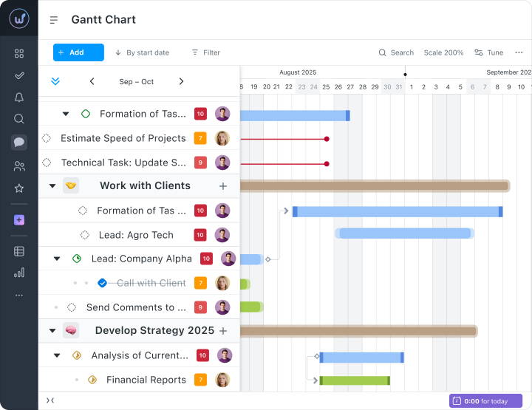
Task: Collapse the Lead: Company Alpha subtasks
Action: click(x=57, y=259)
